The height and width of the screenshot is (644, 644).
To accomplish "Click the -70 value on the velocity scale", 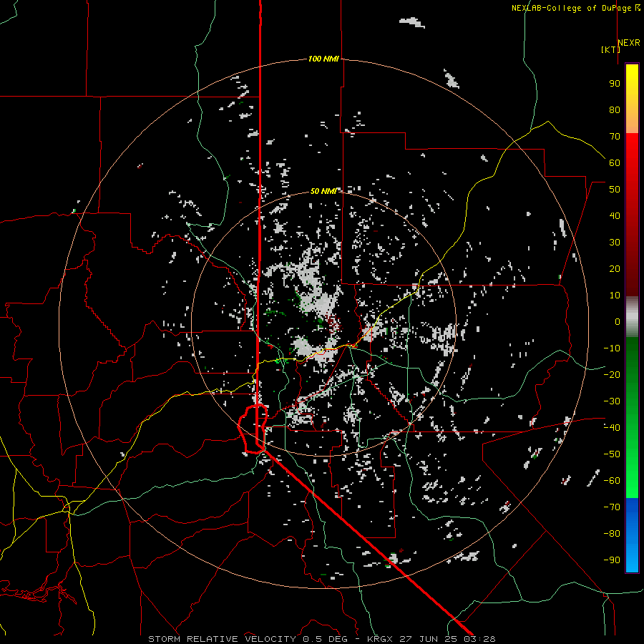I will click(x=612, y=507).
